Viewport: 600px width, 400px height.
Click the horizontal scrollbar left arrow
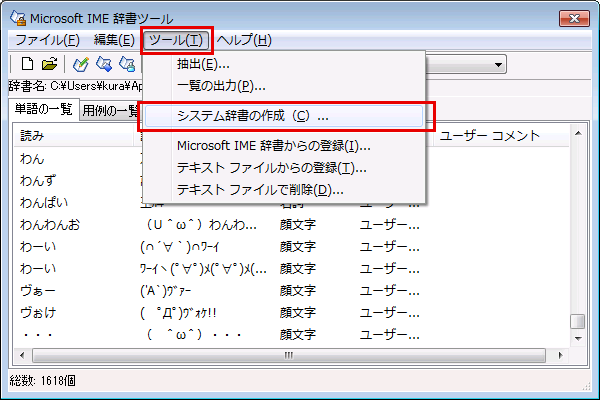click(x=22, y=355)
